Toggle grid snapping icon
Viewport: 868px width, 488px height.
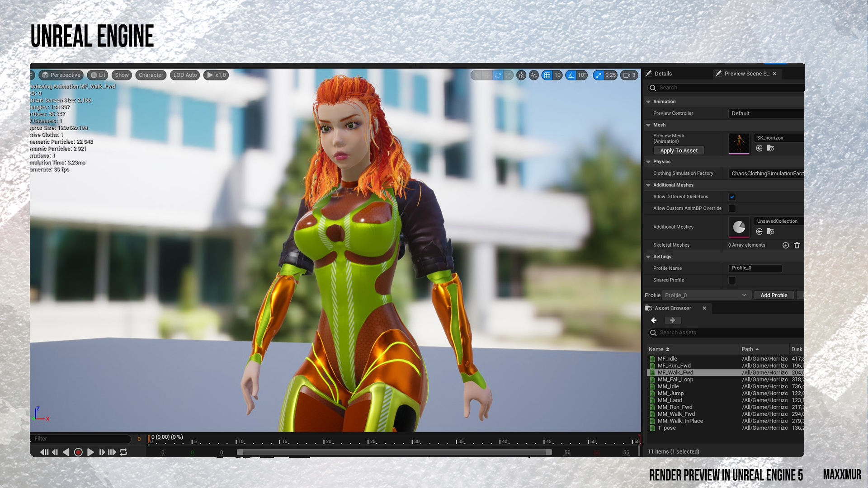tap(547, 75)
